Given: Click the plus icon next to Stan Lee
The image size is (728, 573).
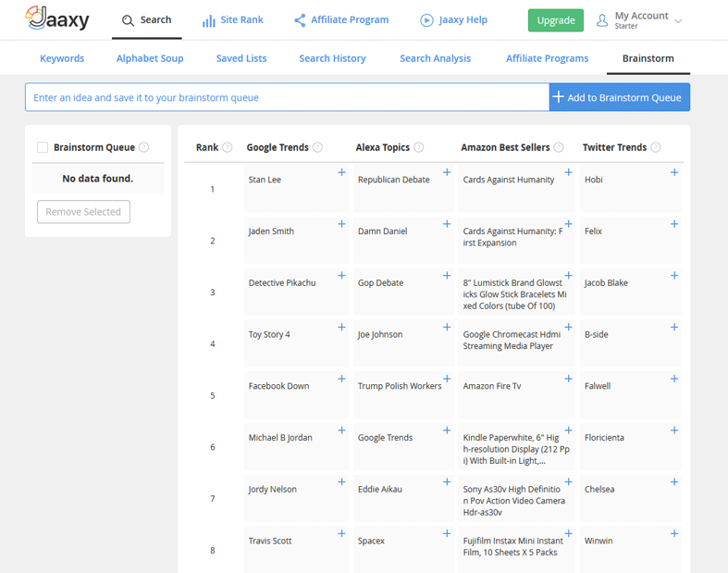Looking at the screenshot, I should (341, 172).
